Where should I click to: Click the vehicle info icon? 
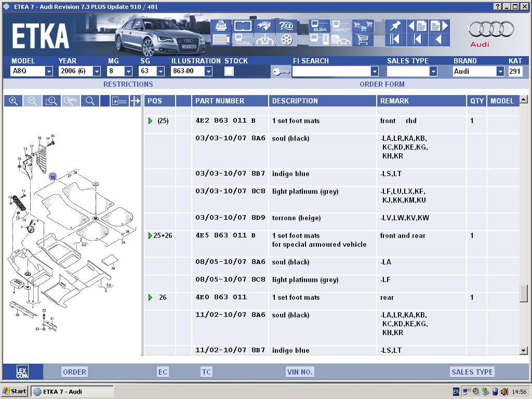point(264,39)
